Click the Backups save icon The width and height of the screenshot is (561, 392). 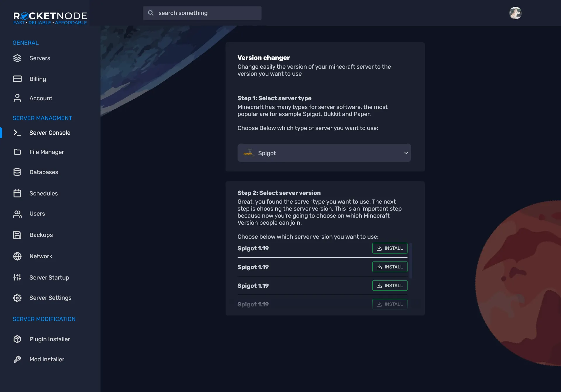(x=17, y=235)
